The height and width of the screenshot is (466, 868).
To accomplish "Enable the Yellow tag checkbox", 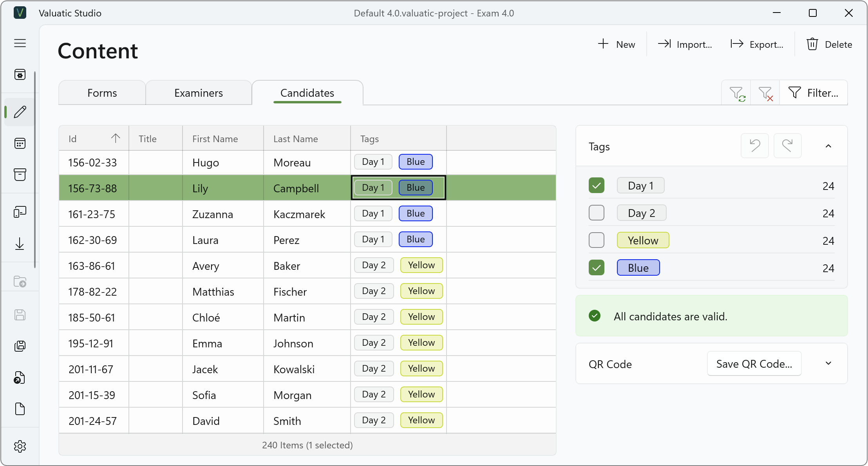I will click(x=597, y=240).
